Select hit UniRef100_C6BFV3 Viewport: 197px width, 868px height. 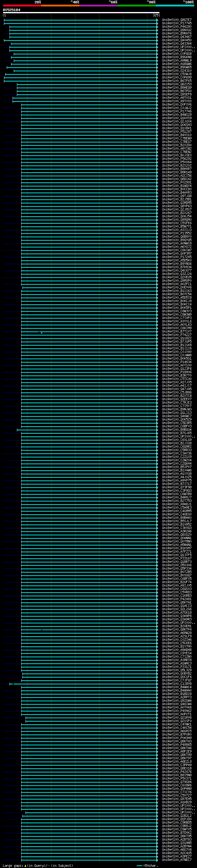click(177, 426)
